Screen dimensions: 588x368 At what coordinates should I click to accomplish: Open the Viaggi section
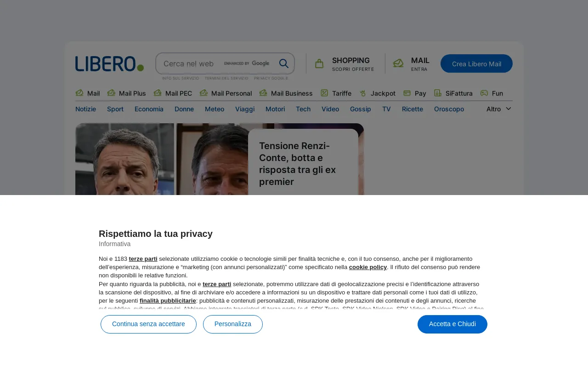coord(245,109)
